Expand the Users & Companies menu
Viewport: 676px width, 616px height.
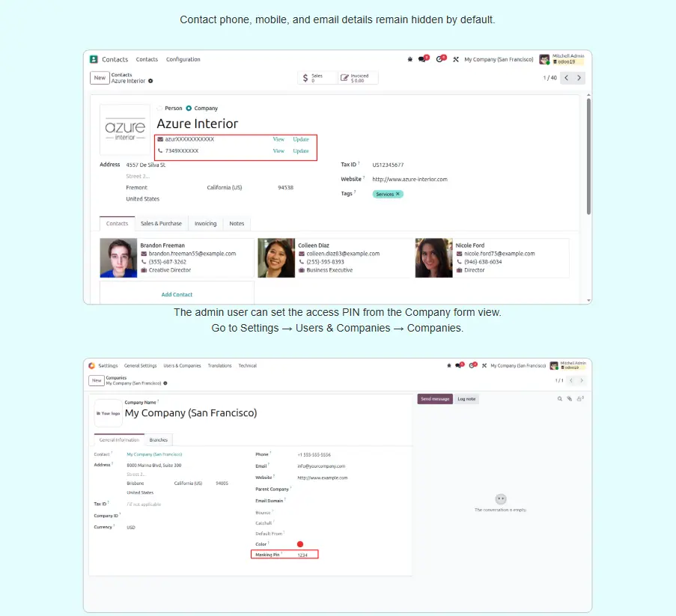[x=182, y=366]
